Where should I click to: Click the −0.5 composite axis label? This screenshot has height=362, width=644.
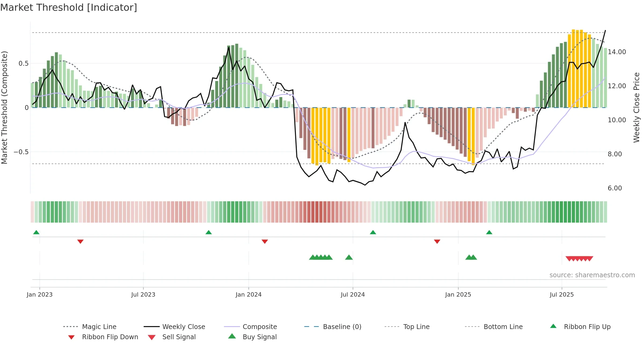(21, 152)
